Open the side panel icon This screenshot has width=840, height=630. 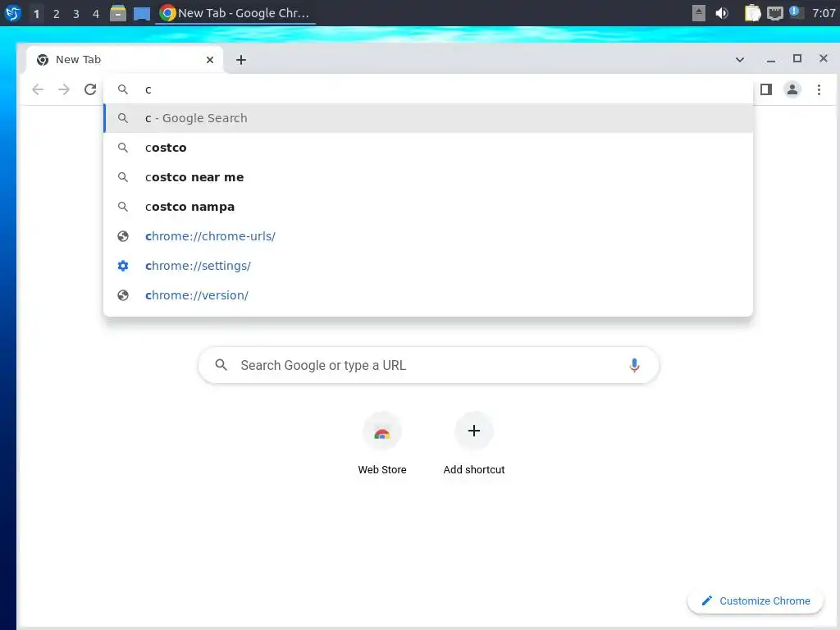[x=766, y=89]
